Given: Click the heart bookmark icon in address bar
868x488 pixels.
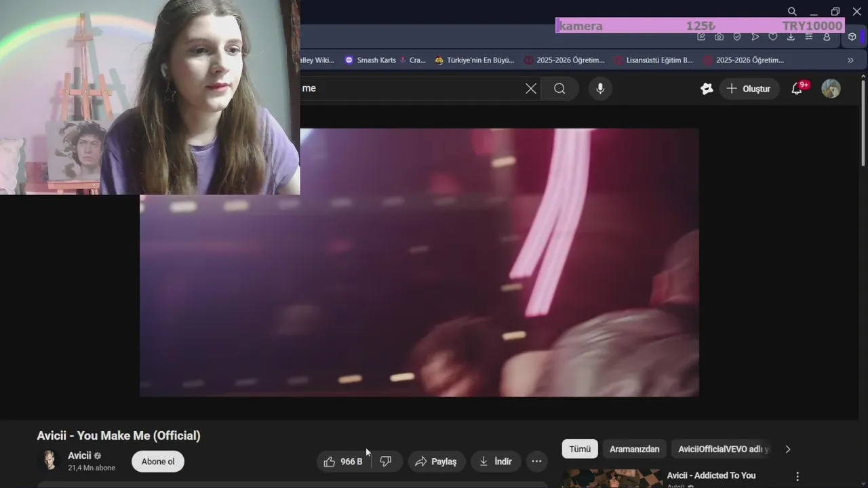Looking at the screenshot, I should click(772, 37).
